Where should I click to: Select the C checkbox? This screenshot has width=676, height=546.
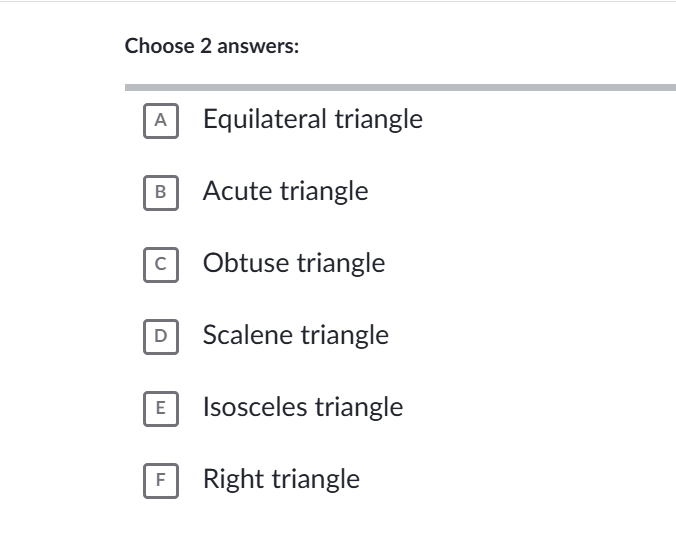[x=160, y=264]
